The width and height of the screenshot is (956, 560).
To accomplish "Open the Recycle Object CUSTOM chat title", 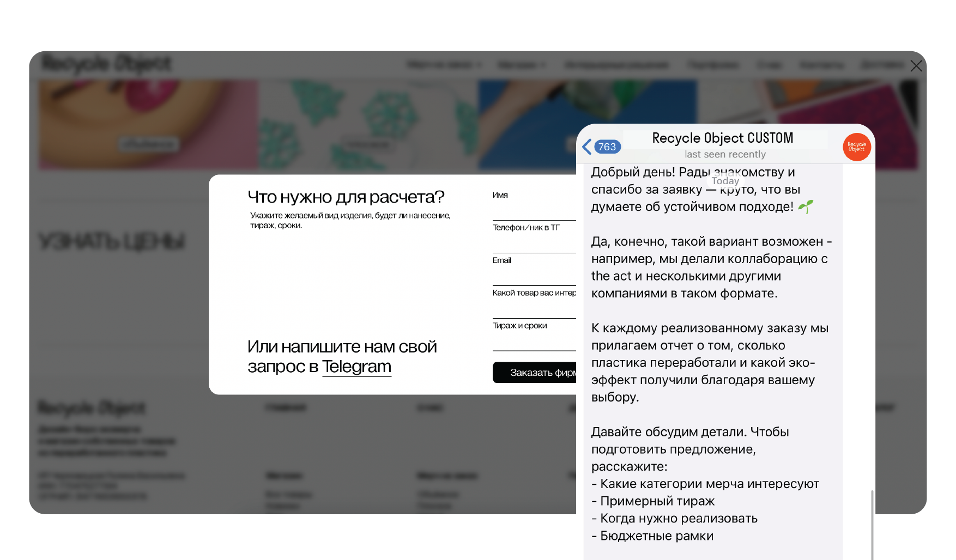I will 722,138.
